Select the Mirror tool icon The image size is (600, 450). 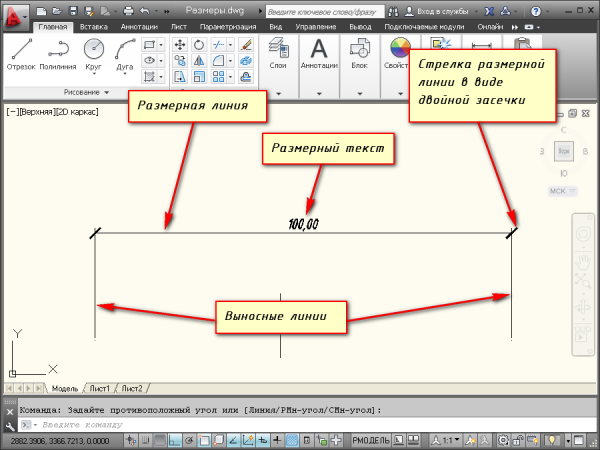pos(199,60)
